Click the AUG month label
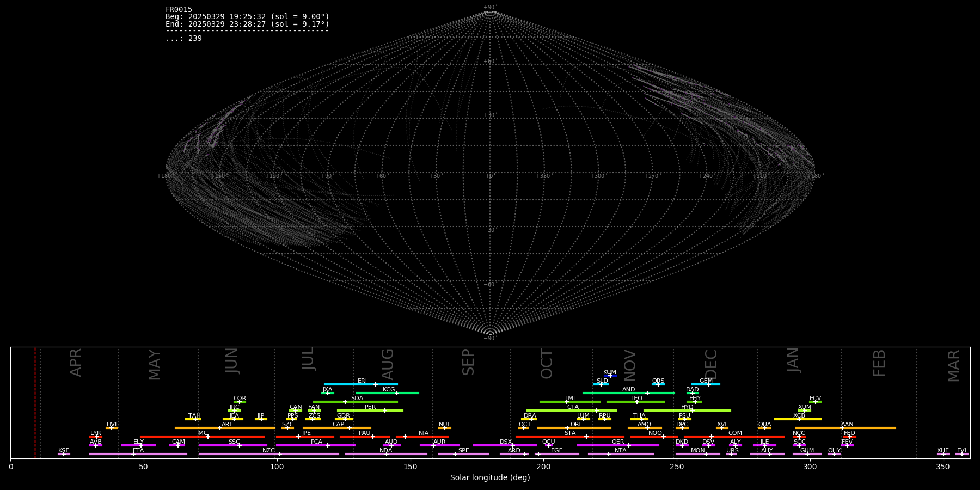The width and height of the screenshot is (980, 490). point(388,364)
